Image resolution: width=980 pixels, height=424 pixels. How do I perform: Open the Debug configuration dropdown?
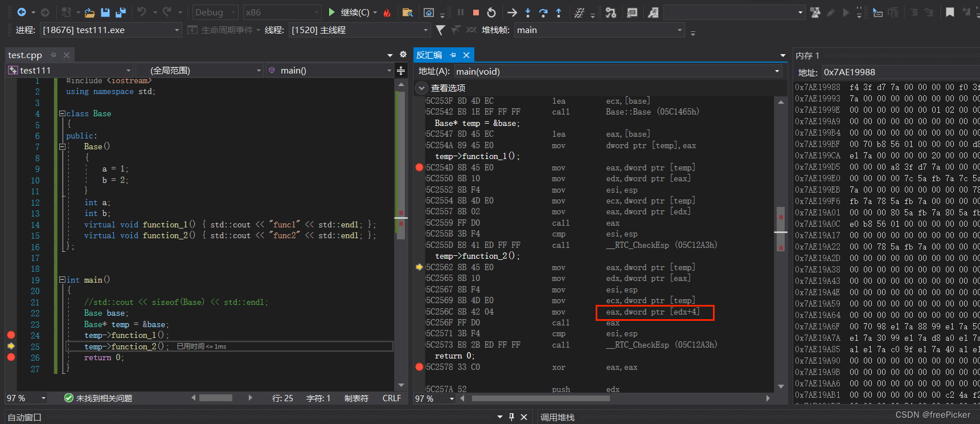215,12
